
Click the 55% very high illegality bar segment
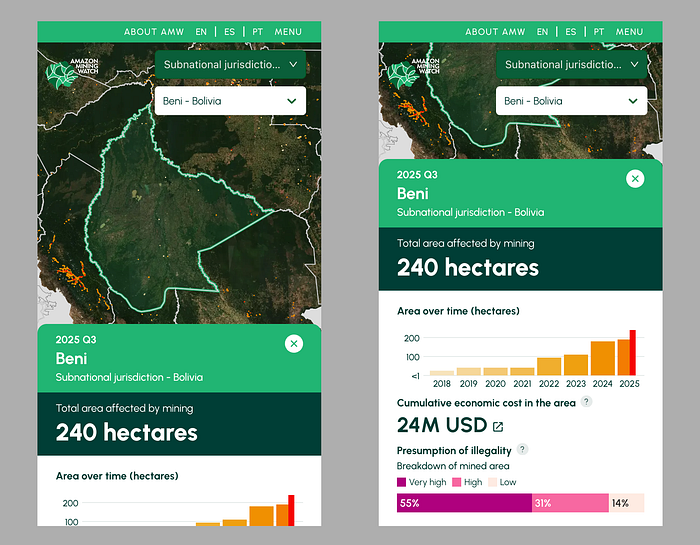tap(464, 503)
